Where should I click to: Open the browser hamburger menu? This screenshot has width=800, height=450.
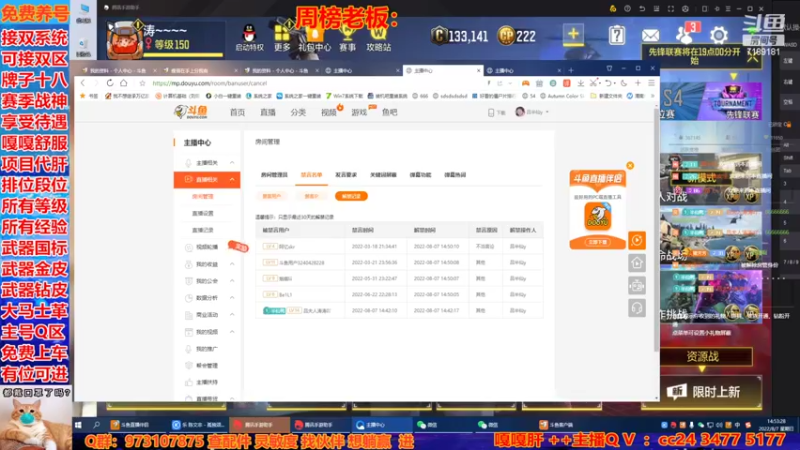pos(652,83)
